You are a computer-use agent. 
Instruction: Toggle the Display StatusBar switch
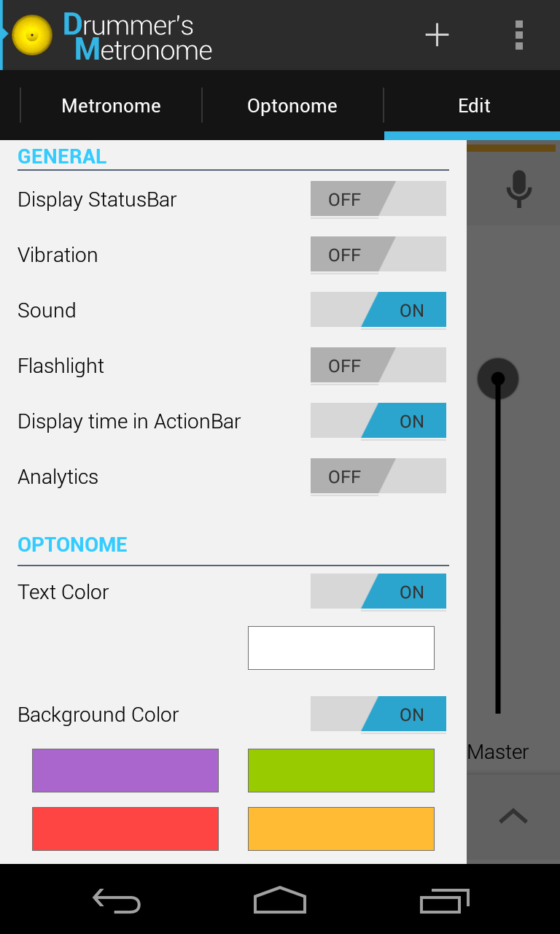[x=378, y=199]
